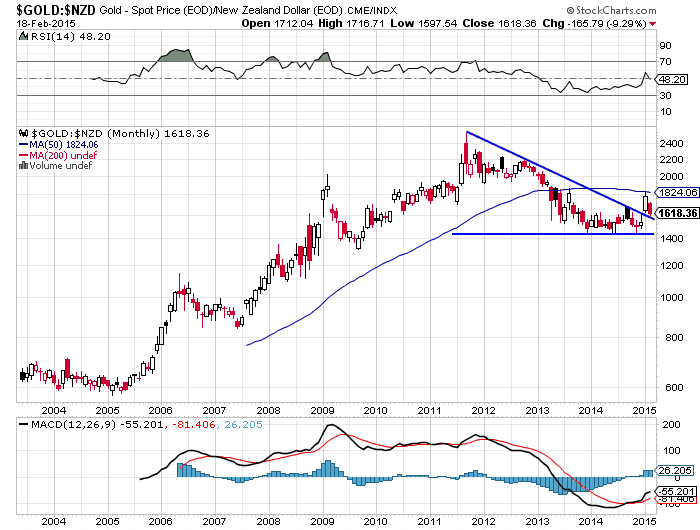Screen dimensions: 700x530
Task: Click the blue MA(50) legend line
Action: click(x=25, y=144)
